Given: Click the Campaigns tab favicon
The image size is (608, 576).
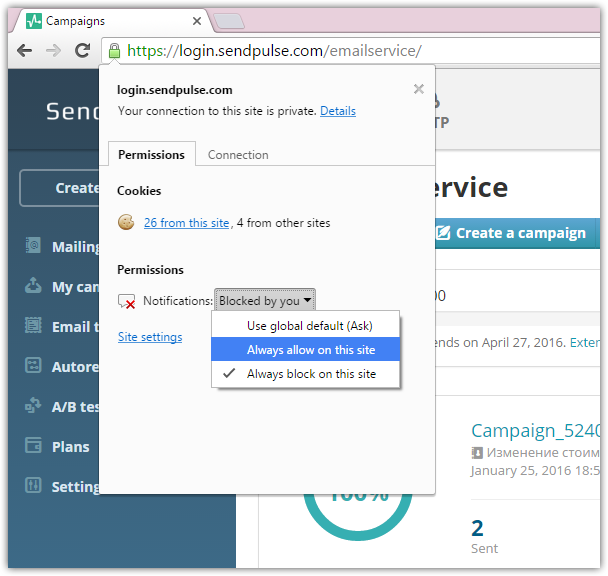Looking at the screenshot, I should [x=34, y=21].
